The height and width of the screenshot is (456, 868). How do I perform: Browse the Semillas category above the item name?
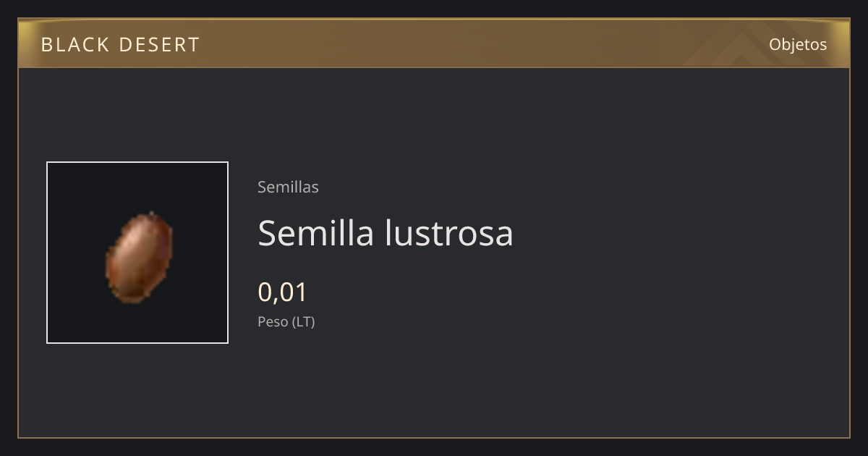point(288,187)
